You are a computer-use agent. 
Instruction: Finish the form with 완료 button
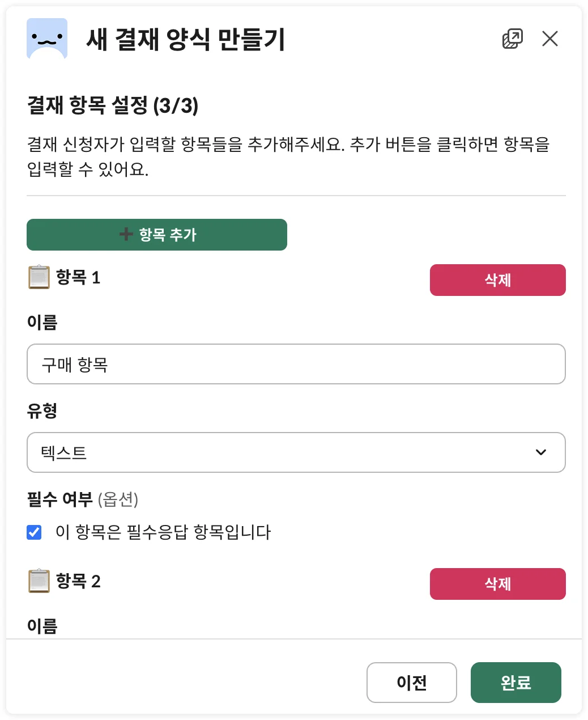coord(515,683)
